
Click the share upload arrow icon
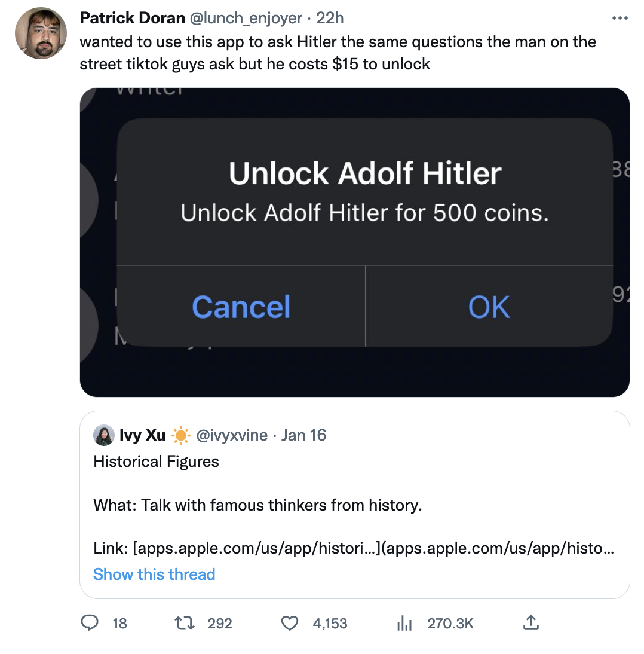tap(531, 624)
